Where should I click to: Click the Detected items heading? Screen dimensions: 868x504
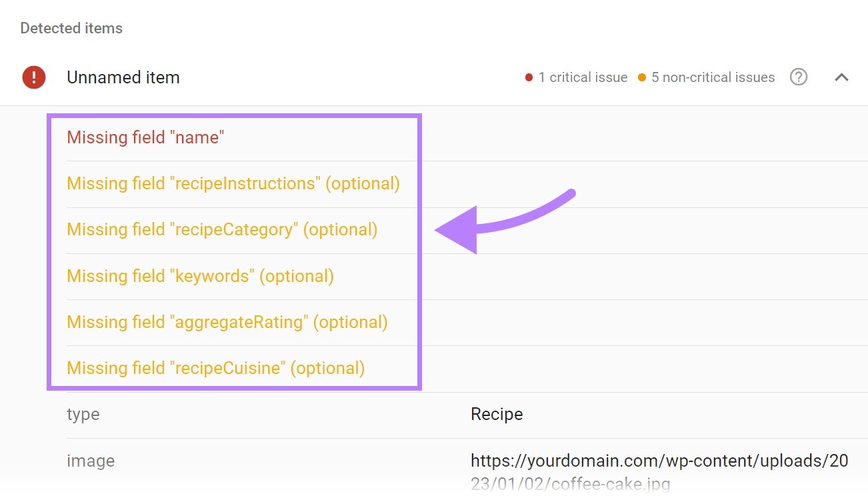71,29
